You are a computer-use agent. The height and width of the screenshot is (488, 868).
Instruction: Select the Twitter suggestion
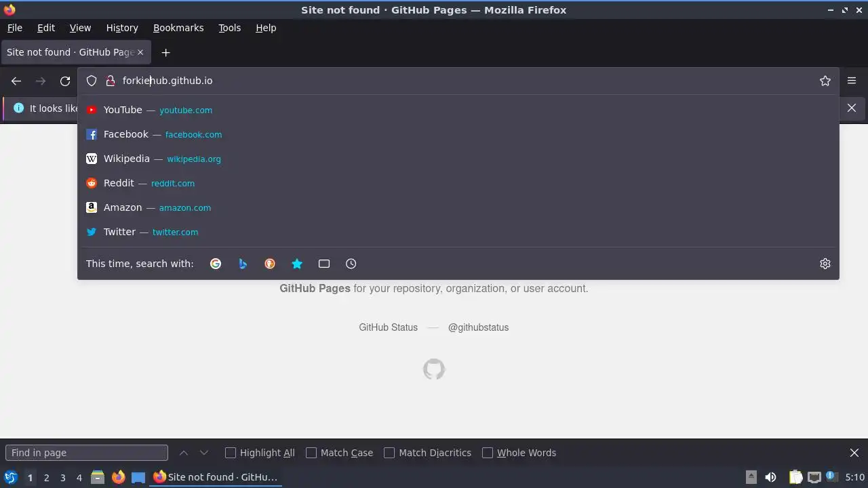coord(458,232)
